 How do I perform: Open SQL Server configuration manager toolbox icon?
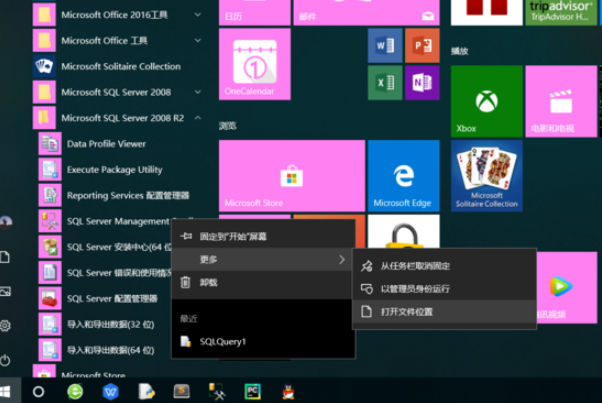point(50,298)
